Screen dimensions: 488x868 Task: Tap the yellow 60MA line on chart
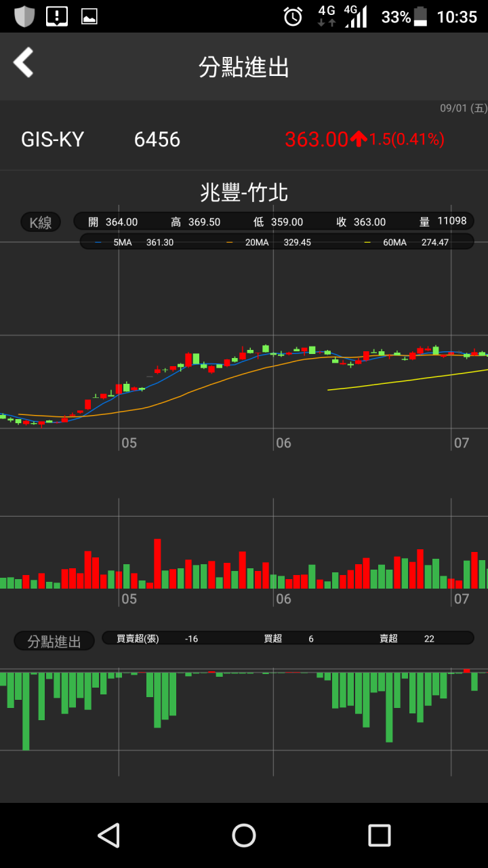407,380
